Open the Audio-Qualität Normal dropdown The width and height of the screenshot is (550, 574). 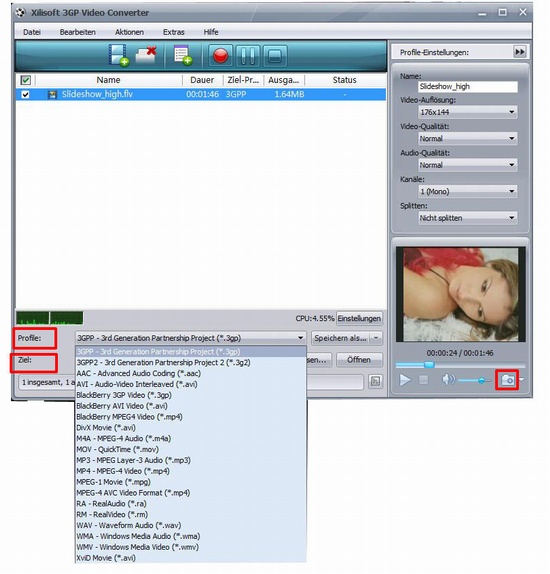pos(468,165)
